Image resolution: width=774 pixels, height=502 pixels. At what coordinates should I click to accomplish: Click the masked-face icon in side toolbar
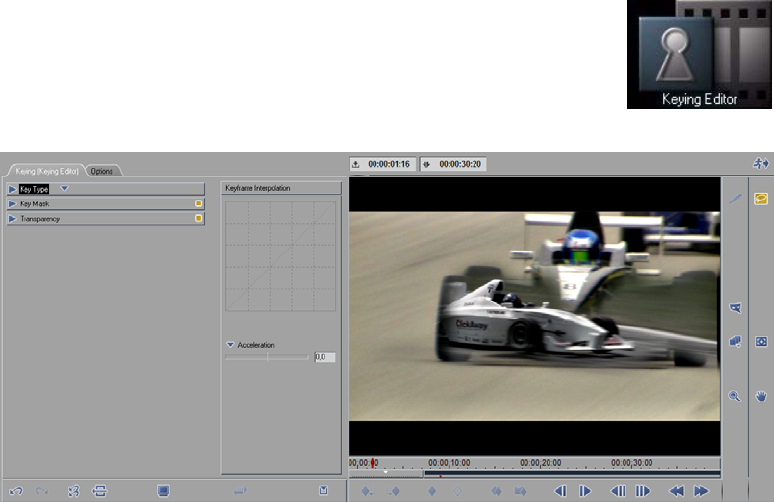pos(735,308)
